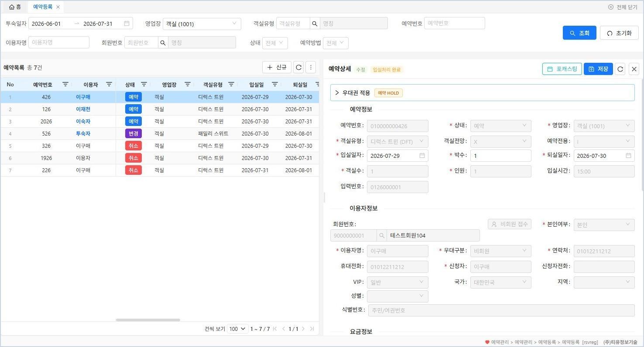This screenshot has height=347, width=644.
Task: Open the 상태 전체 filter dropdown
Action: pos(275,43)
